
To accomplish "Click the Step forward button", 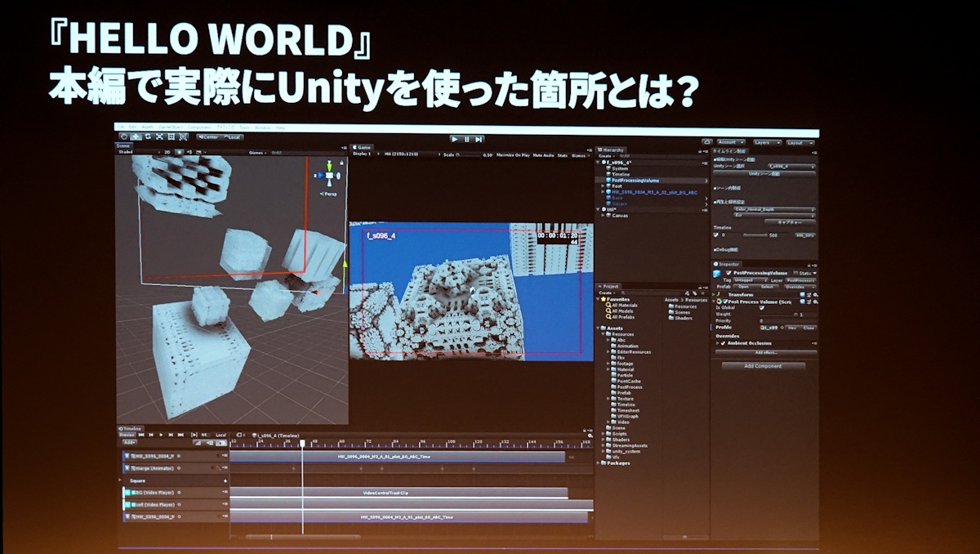I will [x=478, y=139].
